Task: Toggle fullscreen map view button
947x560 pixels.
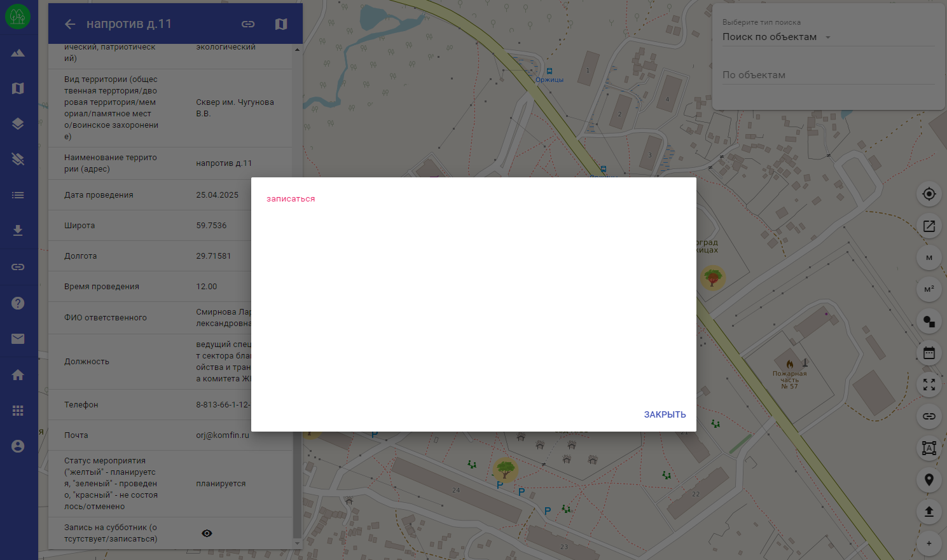Action: pyautogui.click(x=929, y=385)
